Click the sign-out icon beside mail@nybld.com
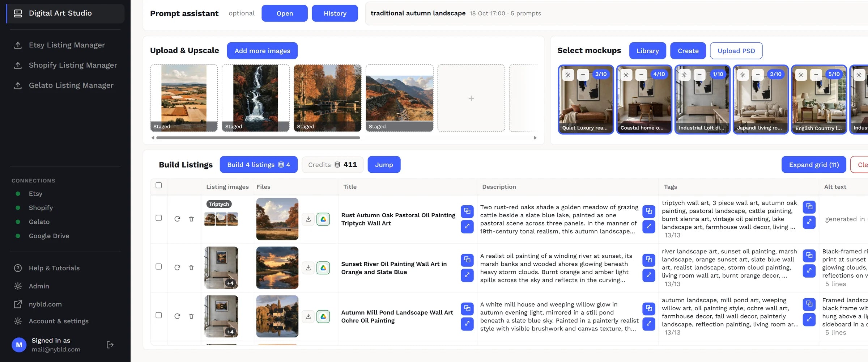 [110, 345]
